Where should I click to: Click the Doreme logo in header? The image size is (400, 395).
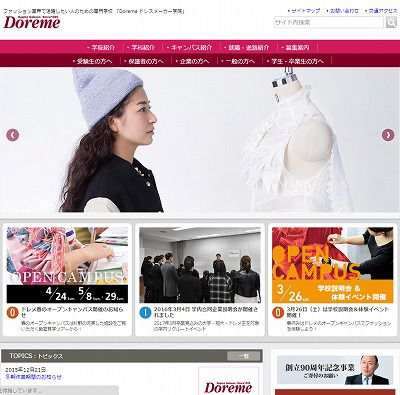tap(32, 22)
